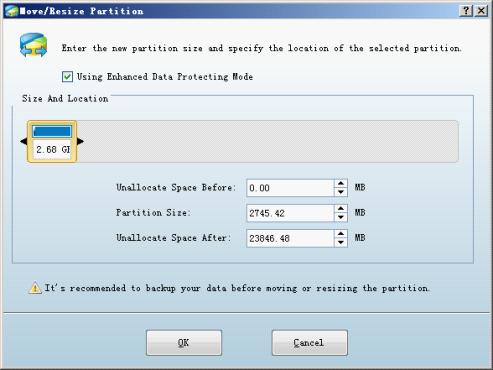Screen dimensions: 493x370
Task: Click the 'Size And Location' group label
Action: [x=65, y=99]
